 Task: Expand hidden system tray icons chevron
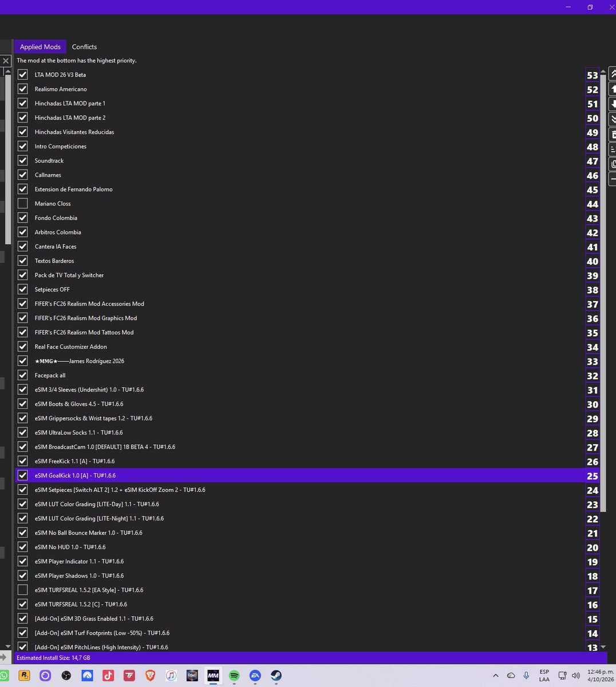(x=495, y=676)
